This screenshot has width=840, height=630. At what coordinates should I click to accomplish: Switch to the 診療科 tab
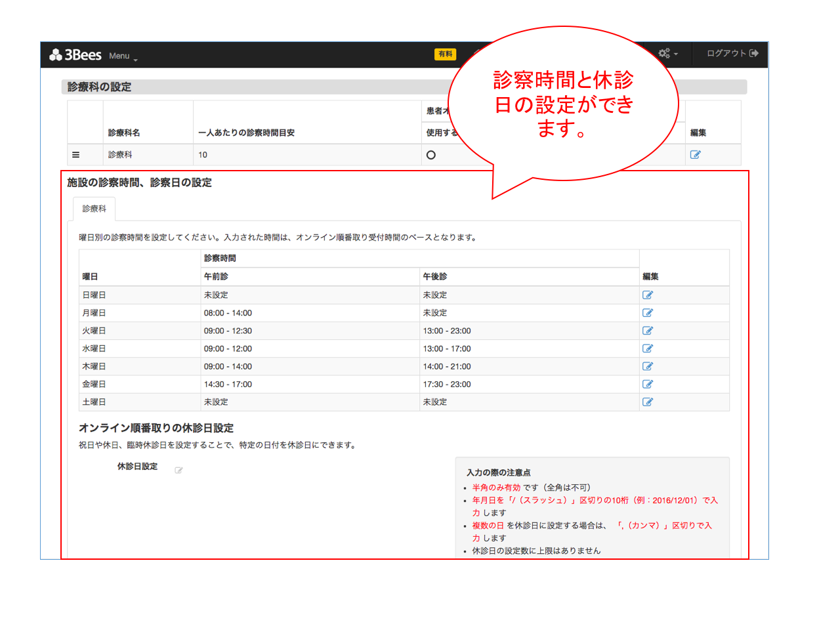[94, 209]
